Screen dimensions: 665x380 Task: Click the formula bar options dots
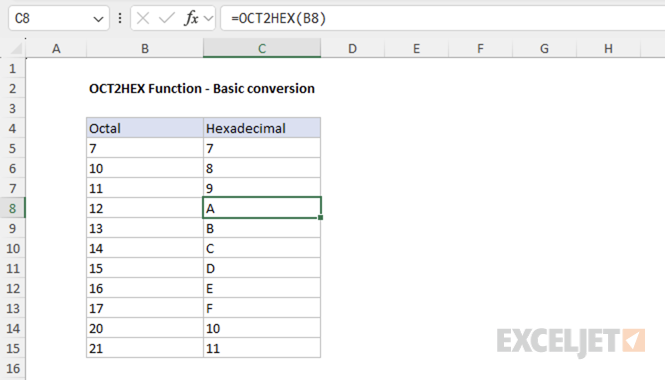[120, 18]
